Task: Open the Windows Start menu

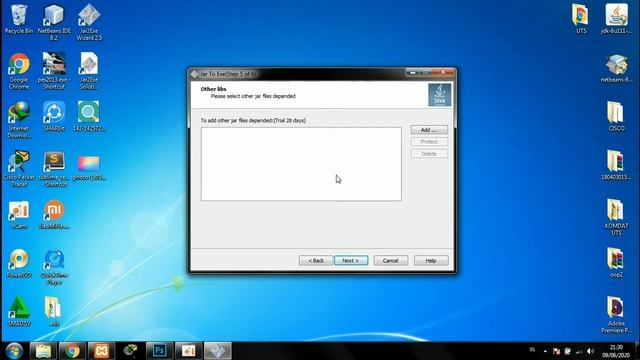Action: coord(14,351)
